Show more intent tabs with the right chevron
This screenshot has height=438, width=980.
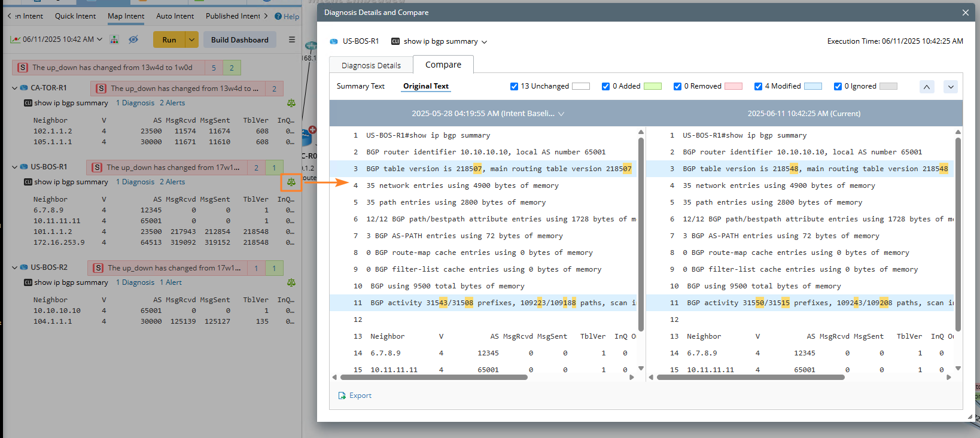pos(266,16)
